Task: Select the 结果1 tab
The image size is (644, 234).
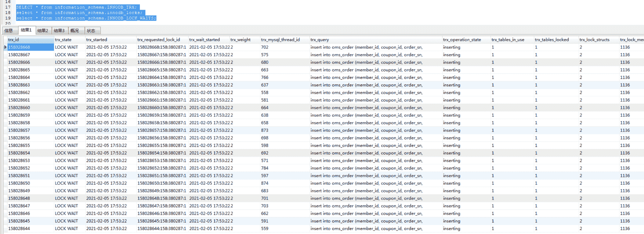Action: (x=26, y=30)
